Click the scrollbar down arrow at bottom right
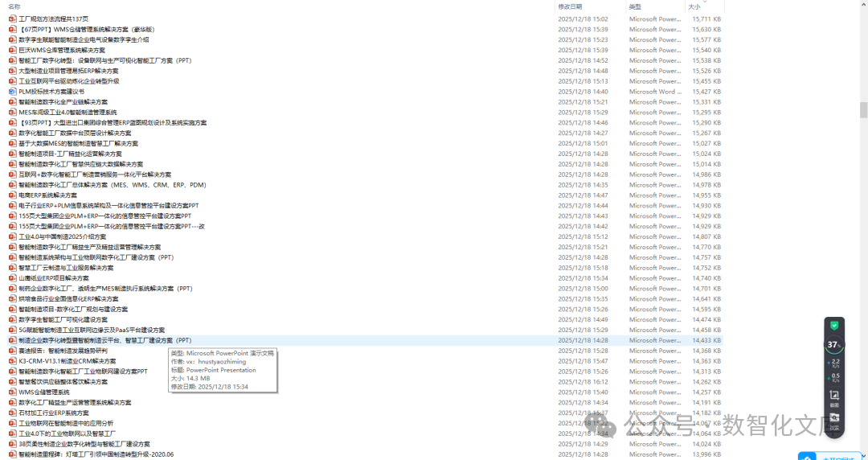Viewport: 868px width, 460px height. (x=863, y=455)
